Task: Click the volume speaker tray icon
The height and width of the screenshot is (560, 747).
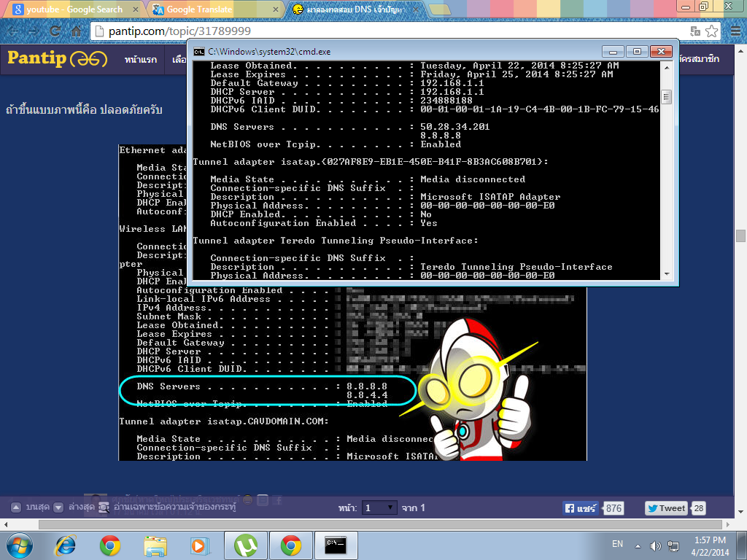Action: coord(656,545)
